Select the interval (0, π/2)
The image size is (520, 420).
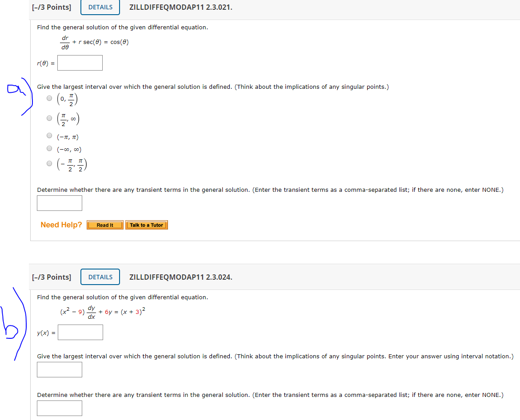tap(49, 98)
